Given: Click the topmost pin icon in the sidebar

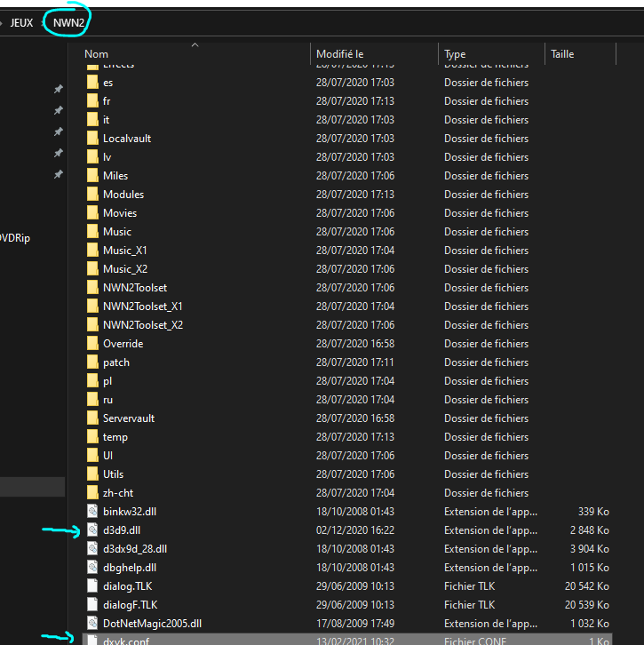Looking at the screenshot, I should point(59,90).
